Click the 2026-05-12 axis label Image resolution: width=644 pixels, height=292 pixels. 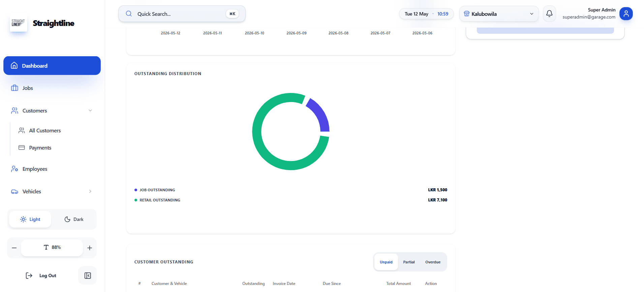[x=171, y=33]
